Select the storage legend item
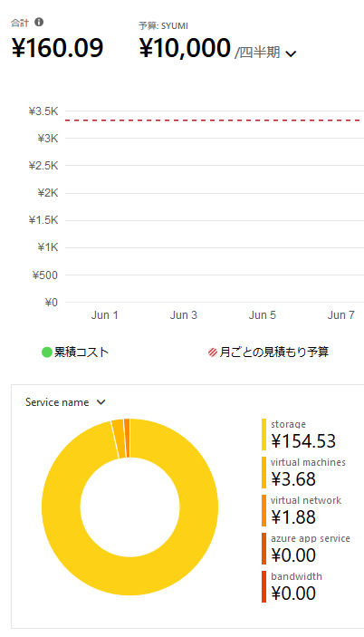The image size is (364, 637). [299, 435]
